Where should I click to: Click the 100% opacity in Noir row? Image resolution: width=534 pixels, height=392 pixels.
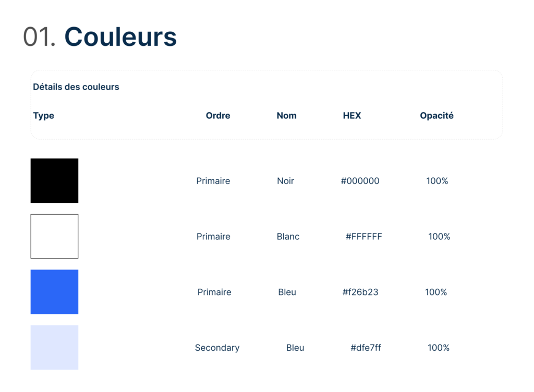pyautogui.click(x=437, y=181)
